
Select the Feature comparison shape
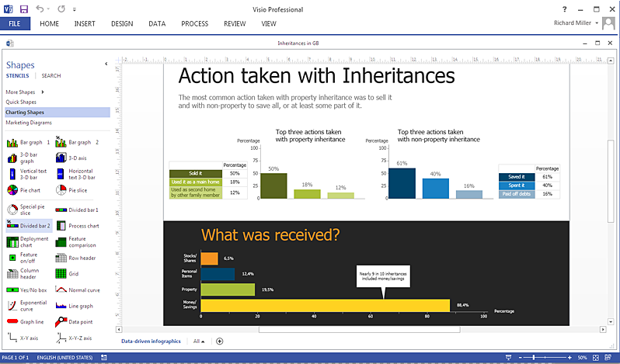point(76,242)
